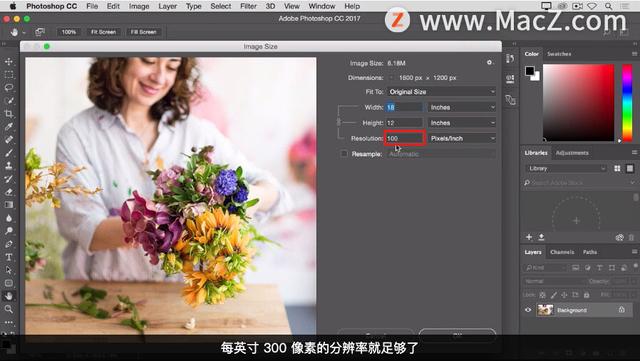The image size is (640, 361).
Task: Click the Libraries trash icon
Action: (631, 237)
